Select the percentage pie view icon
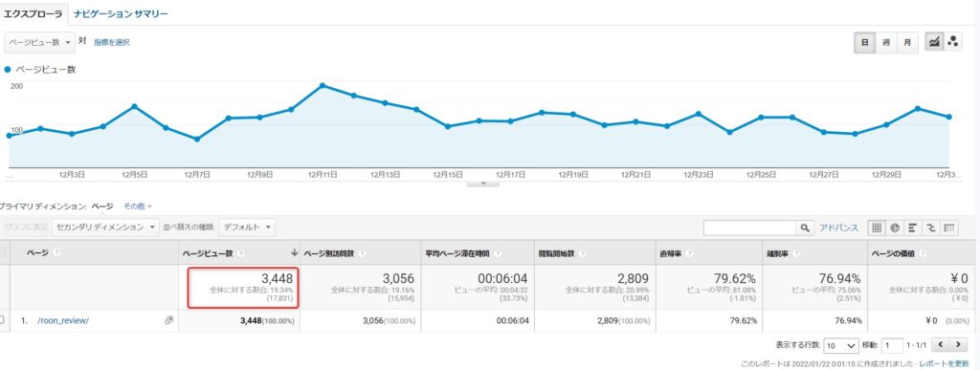The image size is (980, 370). (x=895, y=228)
